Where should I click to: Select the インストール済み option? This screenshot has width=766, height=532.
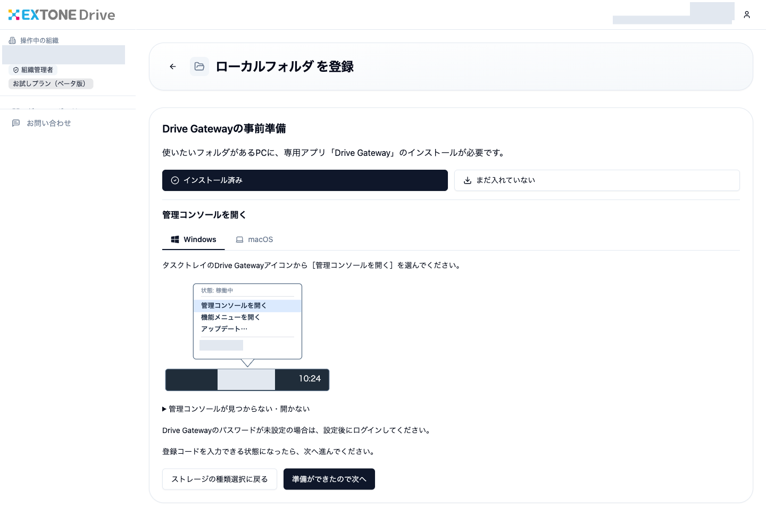coord(305,180)
